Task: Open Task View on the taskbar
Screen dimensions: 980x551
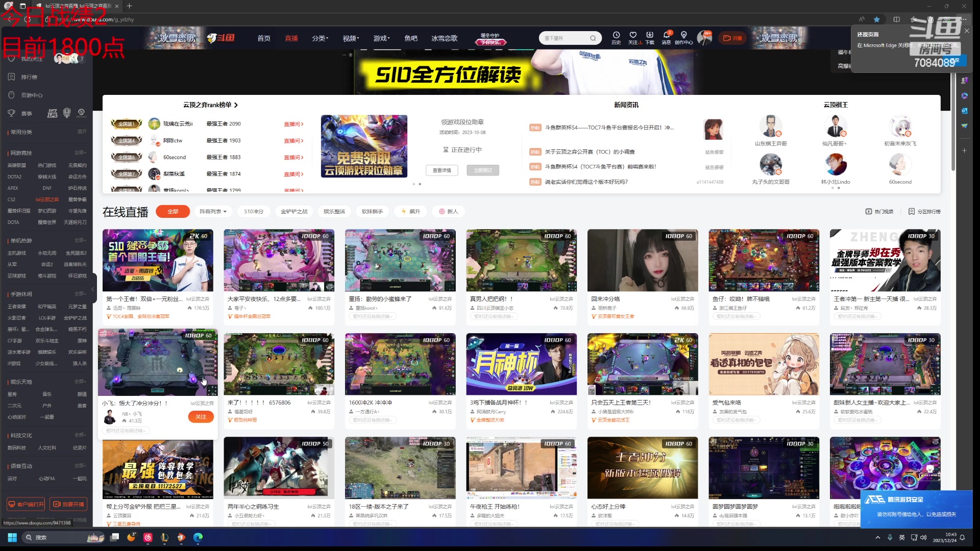Action: [x=115, y=537]
